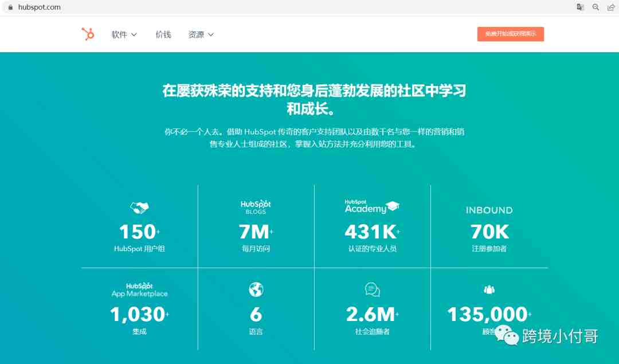Expand the 资源 resources menu

point(201,35)
